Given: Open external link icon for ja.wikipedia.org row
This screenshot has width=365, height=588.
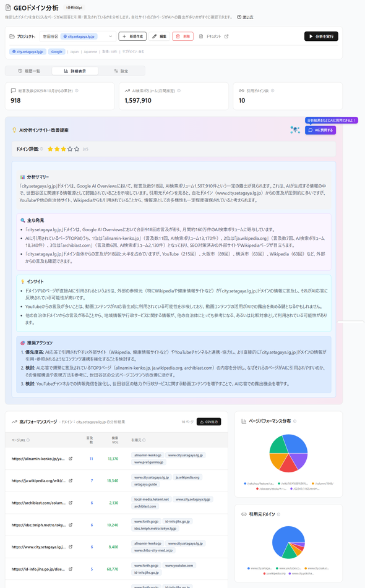Looking at the screenshot, I should pyautogui.click(x=71, y=481).
